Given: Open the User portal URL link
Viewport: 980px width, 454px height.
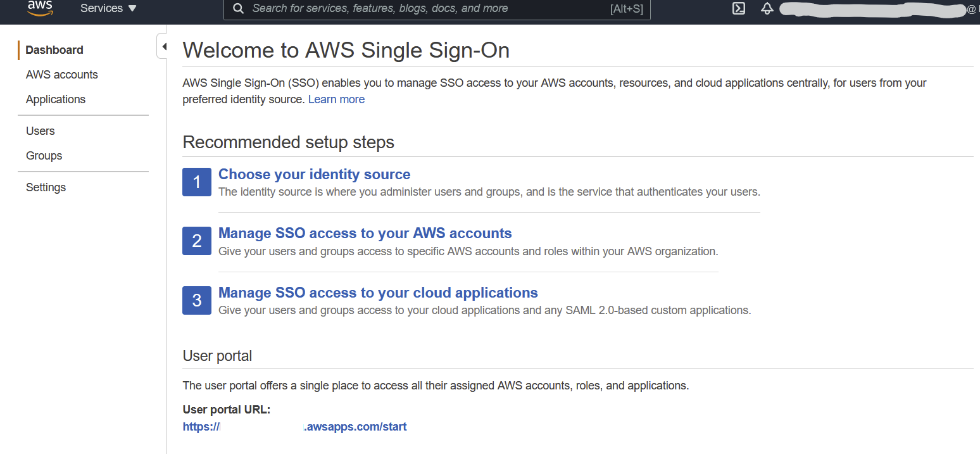Looking at the screenshot, I should 294,427.
